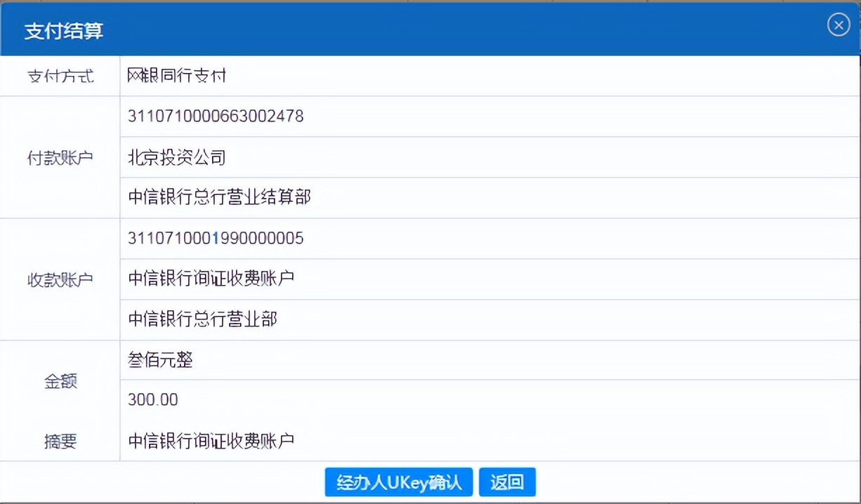Click the 经办人UKey确认 button
Viewport: 861px width, 504px height.
tap(398, 482)
